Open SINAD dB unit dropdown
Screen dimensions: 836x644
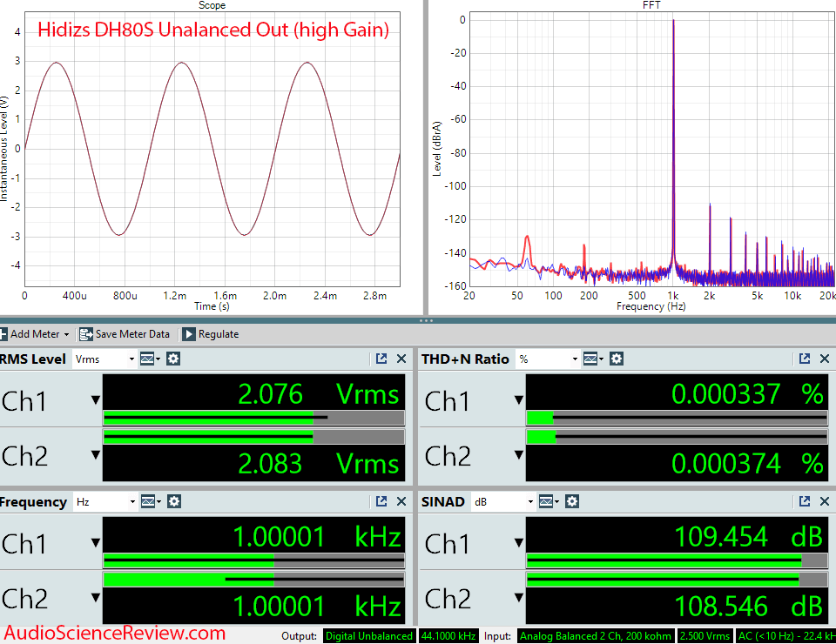click(x=502, y=502)
